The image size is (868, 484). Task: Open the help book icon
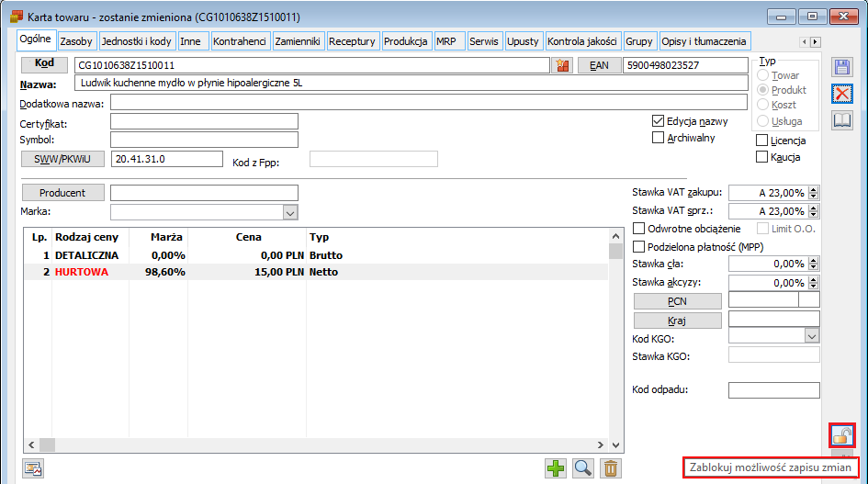pyautogui.click(x=842, y=119)
